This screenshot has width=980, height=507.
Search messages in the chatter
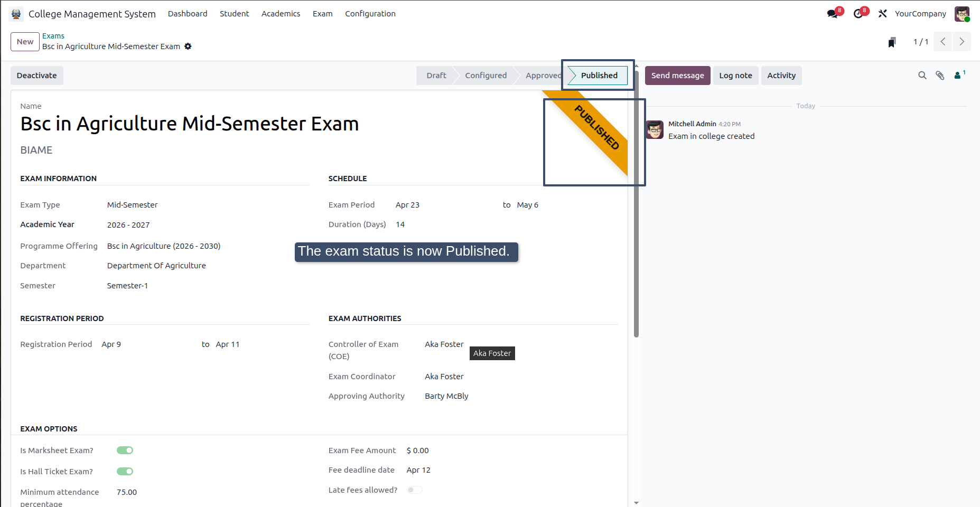pos(922,76)
